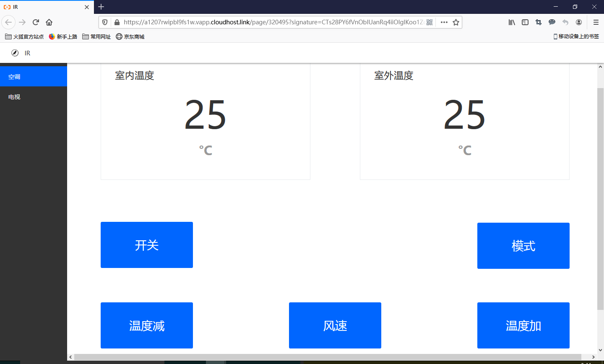
Task: Click the browser Back arrow
Action: [x=8, y=22]
